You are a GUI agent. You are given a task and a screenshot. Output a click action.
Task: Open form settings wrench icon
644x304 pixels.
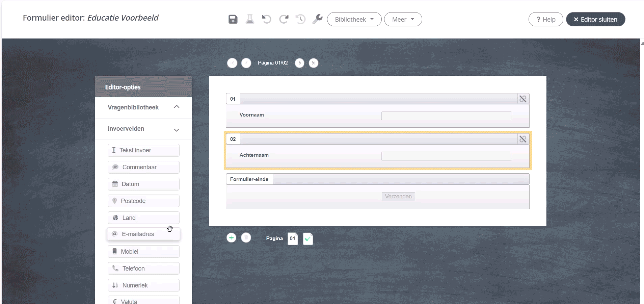317,19
